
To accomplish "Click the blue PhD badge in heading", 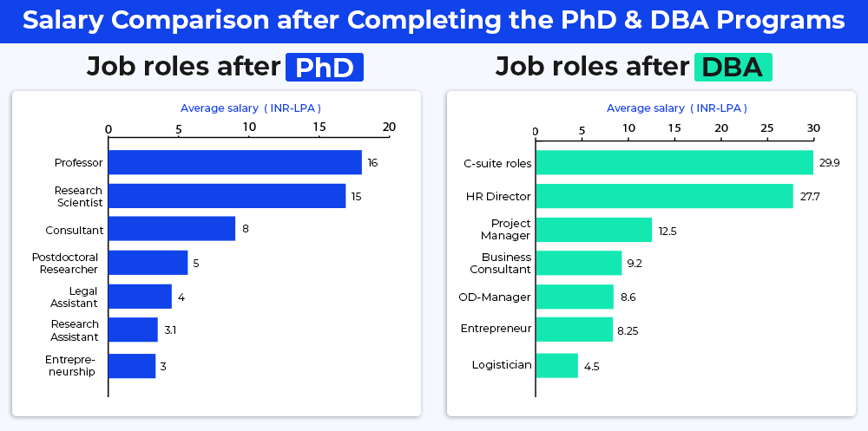I will tap(325, 68).
